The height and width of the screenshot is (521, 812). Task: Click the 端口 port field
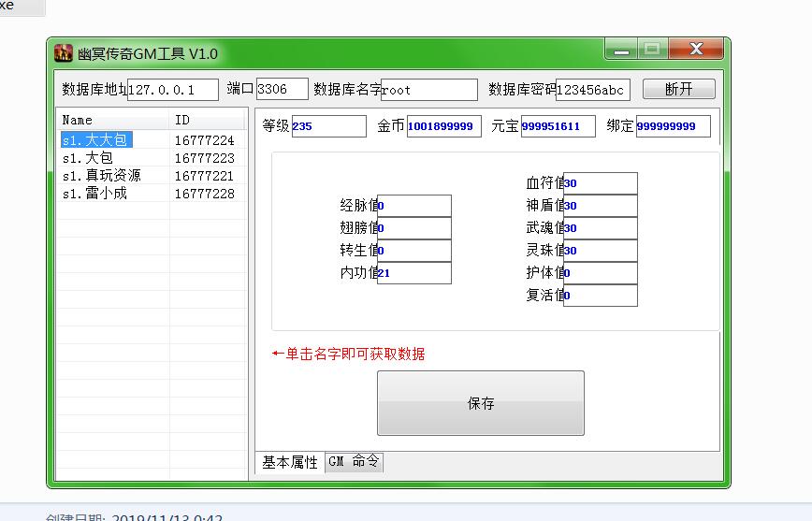coord(282,90)
